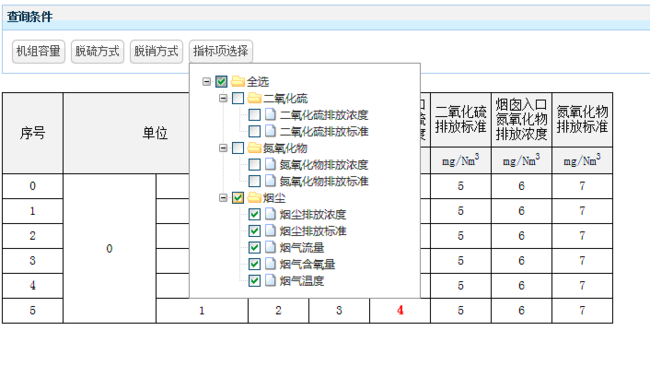Select the 烟气流量 tree label
Screen dimensions: 650x366
click(x=302, y=248)
